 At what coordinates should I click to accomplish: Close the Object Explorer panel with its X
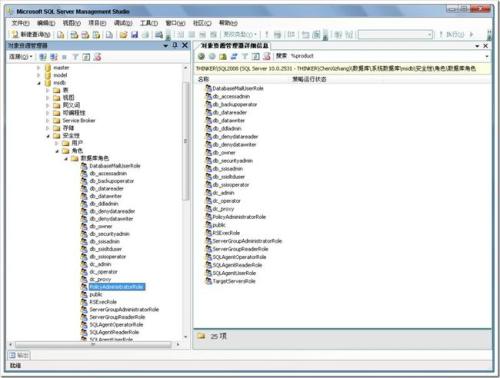pos(185,45)
